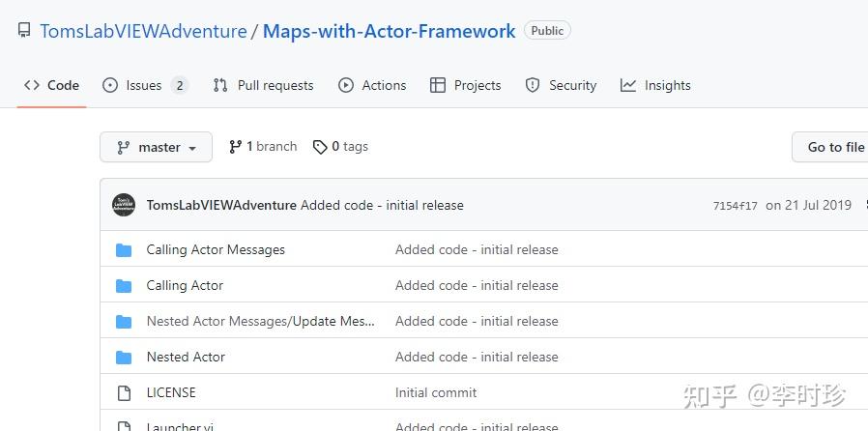Click the repository book icon
868x431 pixels.
pos(24,31)
